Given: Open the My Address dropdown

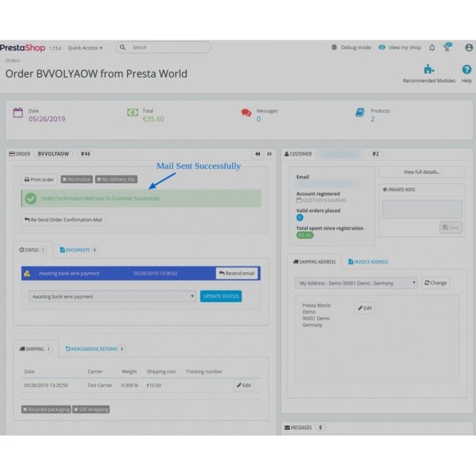Looking at the screenshot, I should (x=356, y=283).
